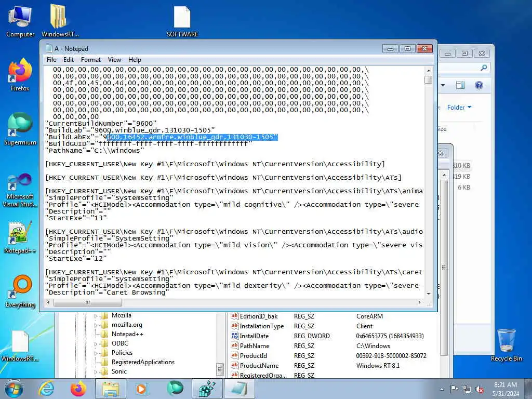Click the Explorer window search magnifier icon
The height and width of the screenshot is (399, 532).
pos(484,68)
